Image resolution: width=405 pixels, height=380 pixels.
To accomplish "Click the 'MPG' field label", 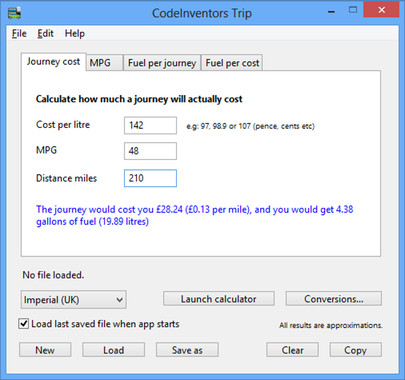I will click(x=46, y=150).
